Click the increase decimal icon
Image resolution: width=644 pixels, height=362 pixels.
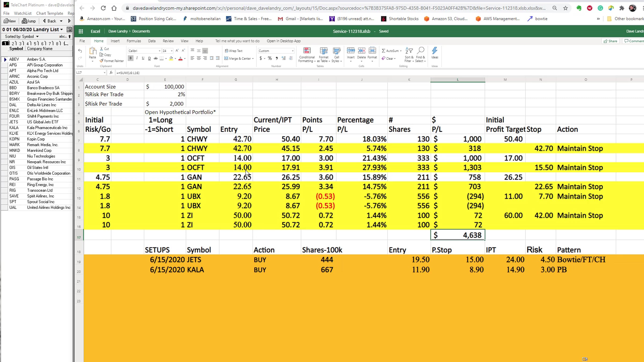click(284, 58)
